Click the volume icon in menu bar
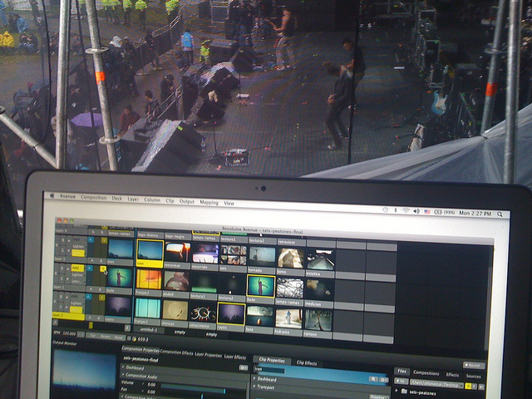 tap(416, 210)
